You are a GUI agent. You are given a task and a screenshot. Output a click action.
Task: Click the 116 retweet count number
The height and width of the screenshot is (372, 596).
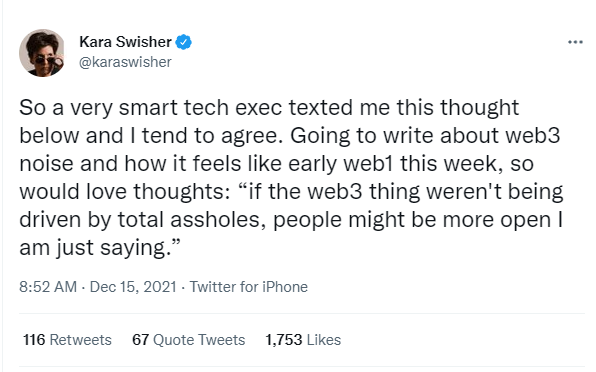(x=34, y=340)
